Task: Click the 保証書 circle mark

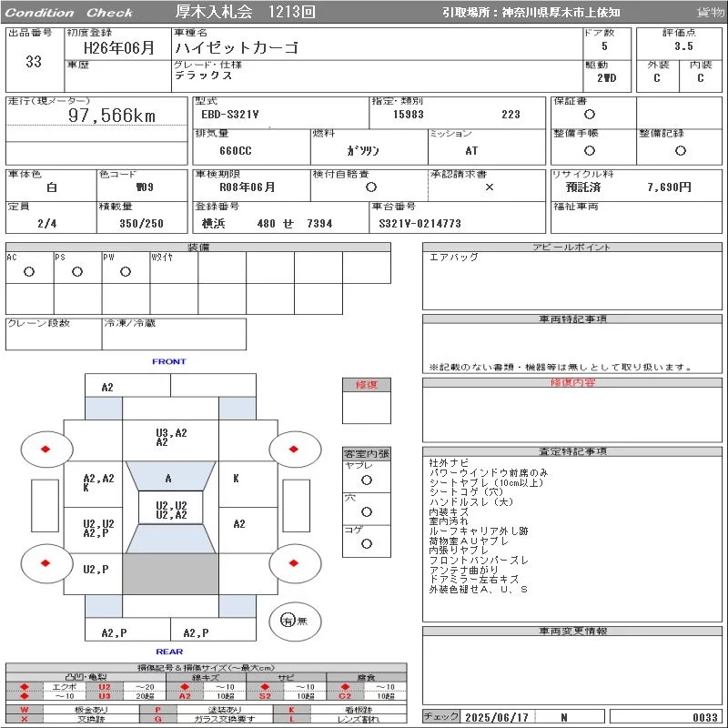Action: [589, 115]
